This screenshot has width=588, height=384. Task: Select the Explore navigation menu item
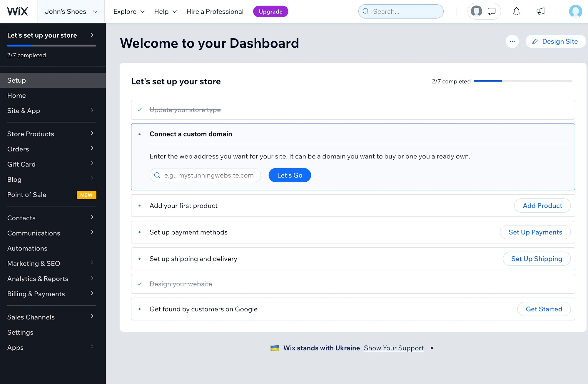click(125, 11)
